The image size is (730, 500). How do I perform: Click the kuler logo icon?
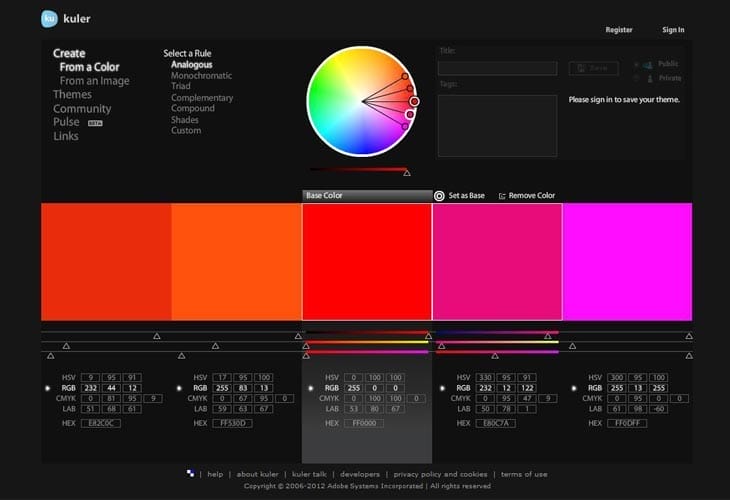[49, 18]
